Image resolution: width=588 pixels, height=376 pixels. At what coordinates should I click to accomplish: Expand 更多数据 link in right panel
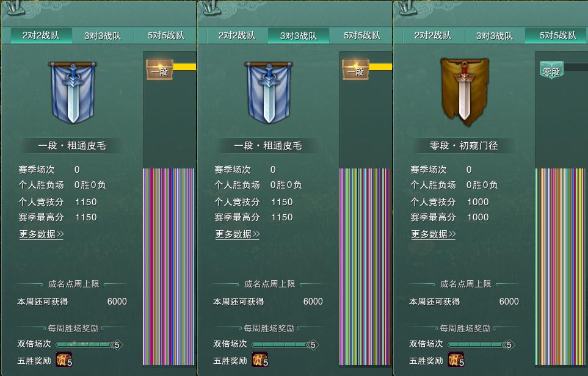[x=434, y=234]
